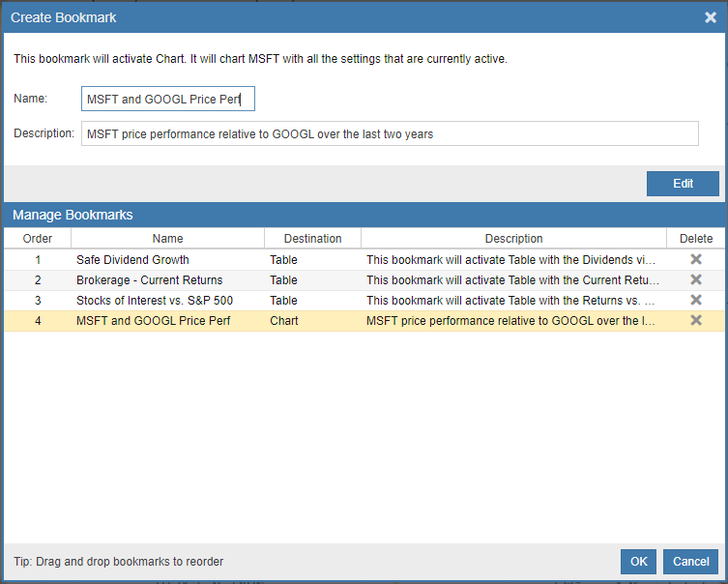Viewport: 728px width, 584px height.
Task: Click order number 2 cell
Action: tap(38, 280)
